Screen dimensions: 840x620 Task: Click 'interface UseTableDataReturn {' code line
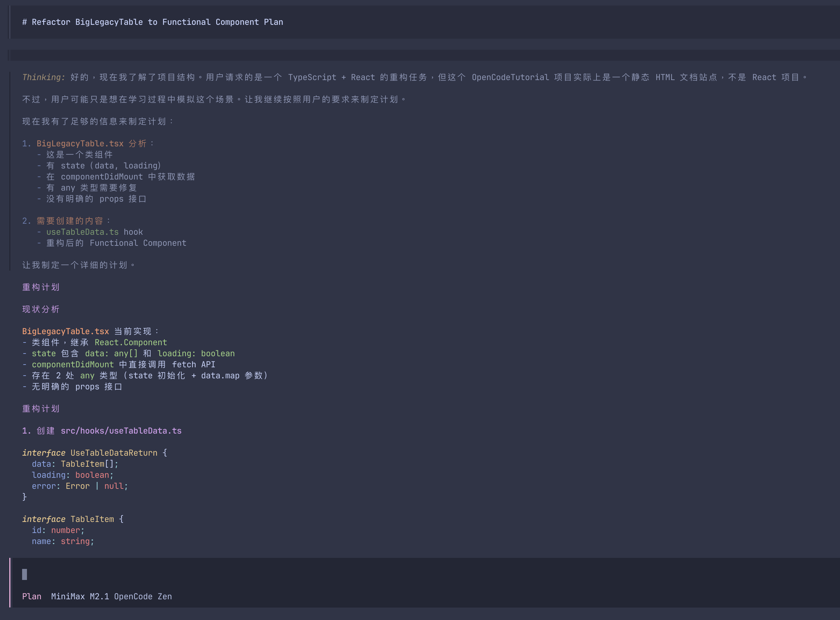(x=95, y=453)
